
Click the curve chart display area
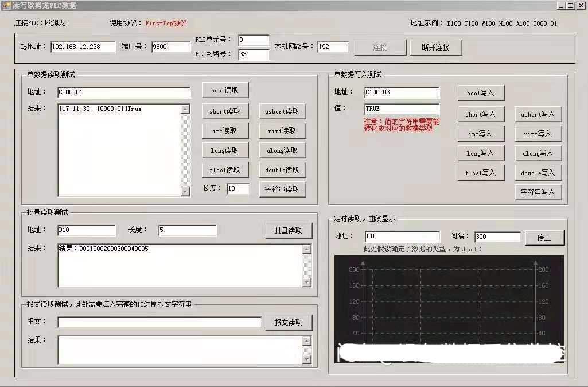tap(449, 309)
